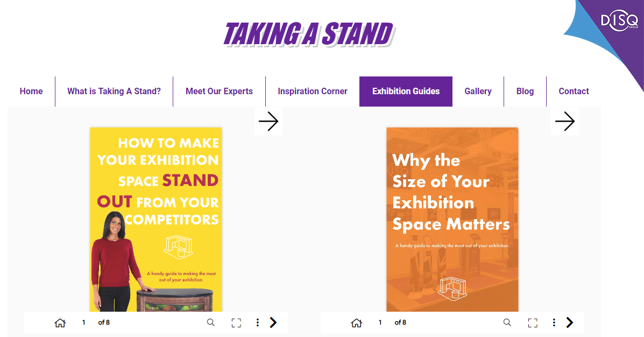Open Meet Our Experts page
Viewport: 644px width, 337px height.
point(219,92)
